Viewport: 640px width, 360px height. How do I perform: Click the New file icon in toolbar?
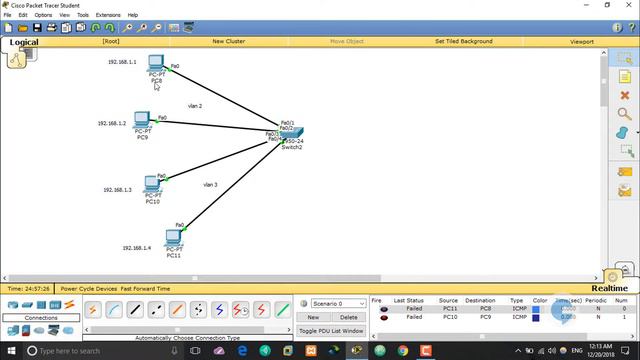click(x=9, y=28)
